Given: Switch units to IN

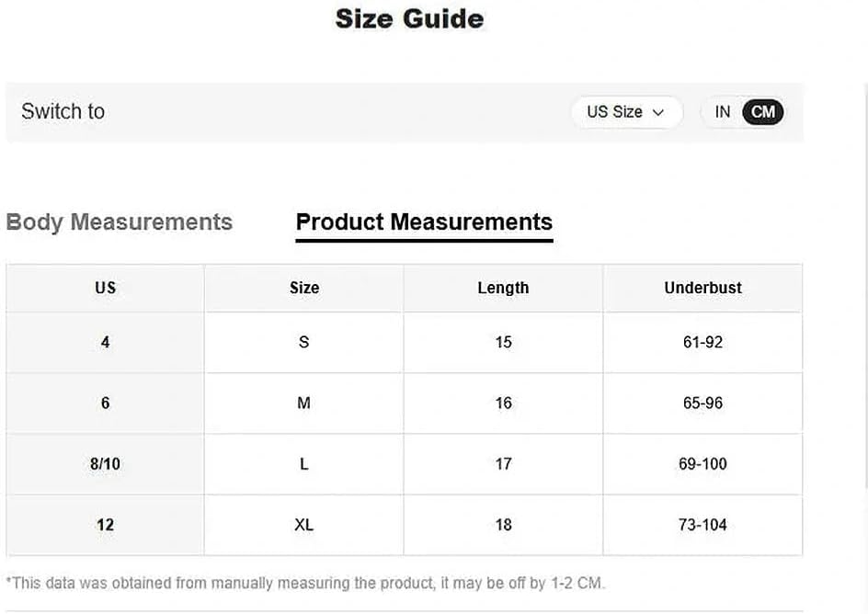Looking at the screenshot, I should click(722, 112).
